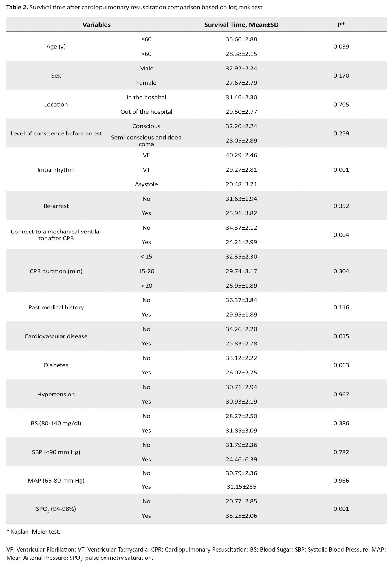The height and width of the screenshot is (564, 392).
Task: Click the CPR duration (min) label
Action: pos(56,271)
